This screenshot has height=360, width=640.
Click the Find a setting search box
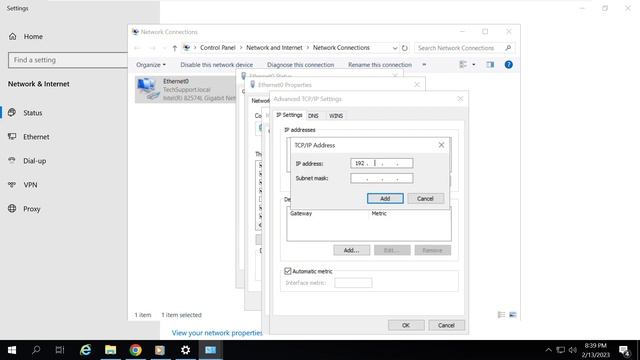click(x=68, y=60)
